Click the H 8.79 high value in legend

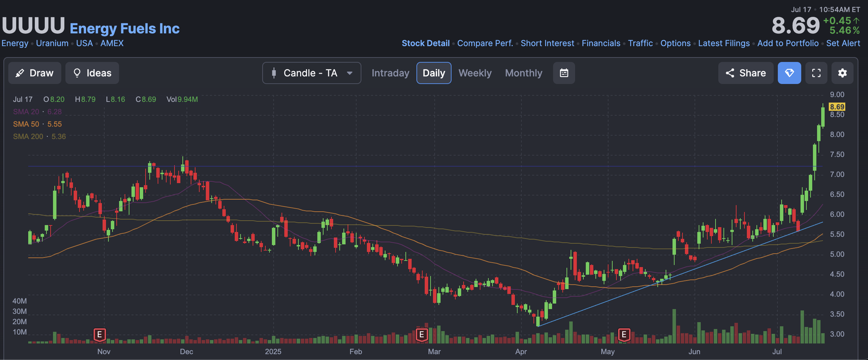85,99
